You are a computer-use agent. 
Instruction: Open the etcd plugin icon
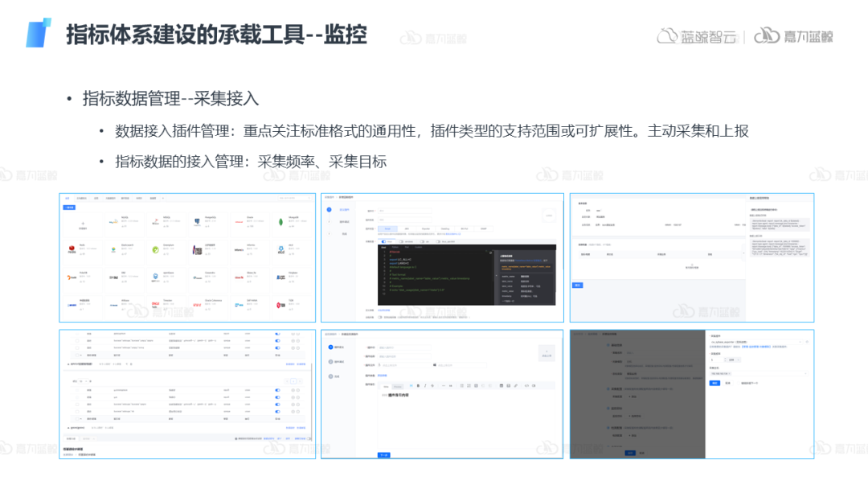pyautogui.click(x=281, y=250)
